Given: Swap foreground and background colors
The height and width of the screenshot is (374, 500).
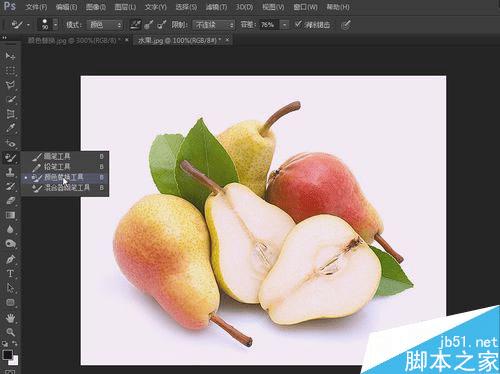Looking at the screenshot, I should pos(15,343).
